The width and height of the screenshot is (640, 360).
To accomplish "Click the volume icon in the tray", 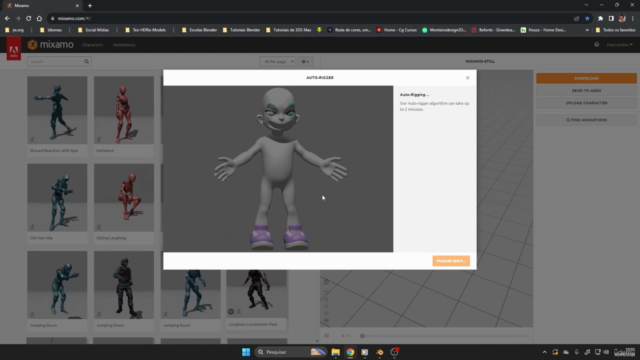I will pyautogui.click(x=606, y=352).
